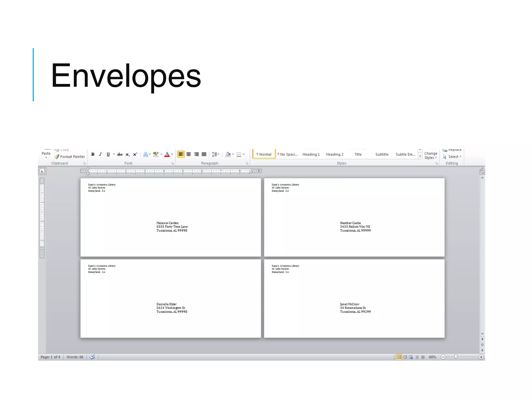Open the Font dialog launcher
This screenshot has height=399, width=532.
(172, 163)
